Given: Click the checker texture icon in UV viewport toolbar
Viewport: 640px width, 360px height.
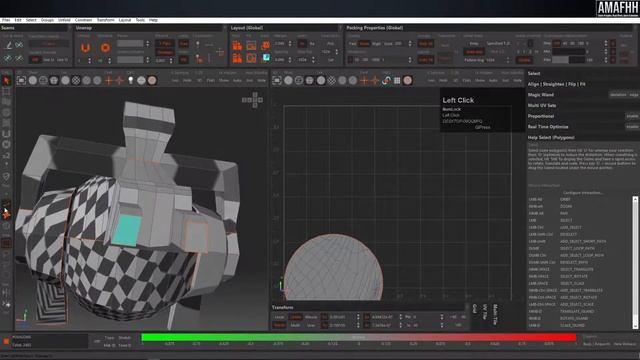Looking at the screenshot, I should tap(332, 81).
